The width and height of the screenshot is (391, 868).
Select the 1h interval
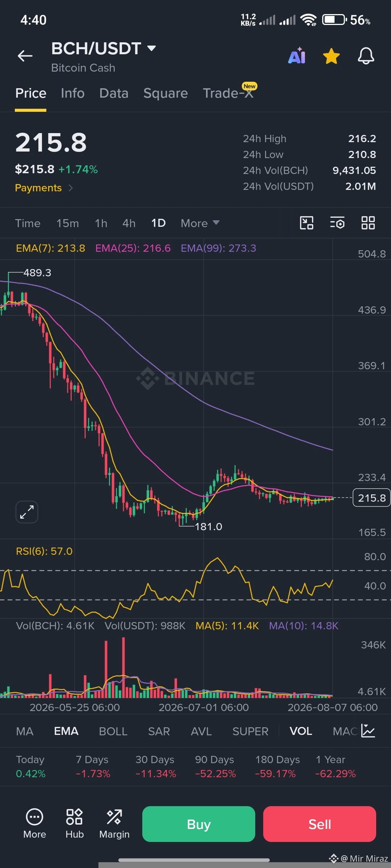tap(101, 223)
